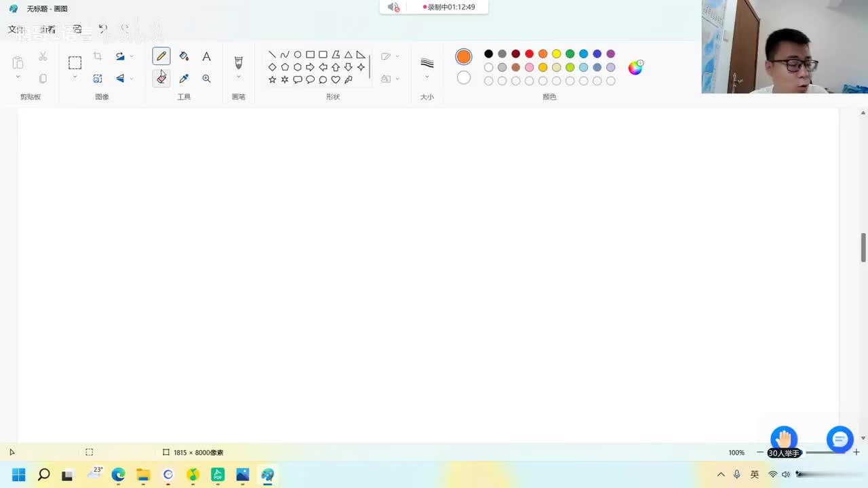Click the Brushes icon

tap(239, 62)
